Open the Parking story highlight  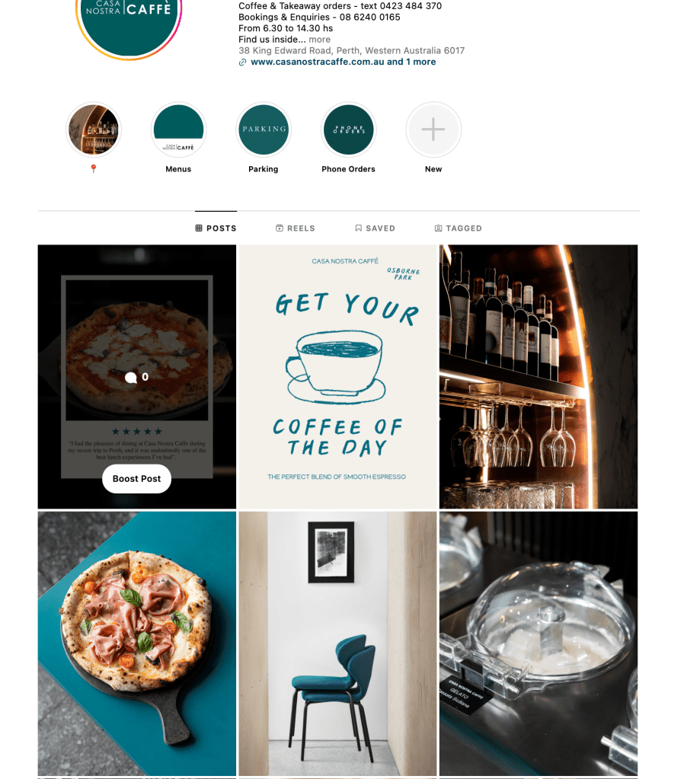(264, 130)
